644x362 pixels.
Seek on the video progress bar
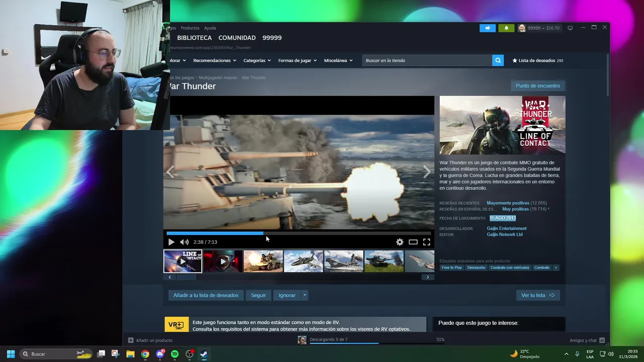(x=299, y=233)
